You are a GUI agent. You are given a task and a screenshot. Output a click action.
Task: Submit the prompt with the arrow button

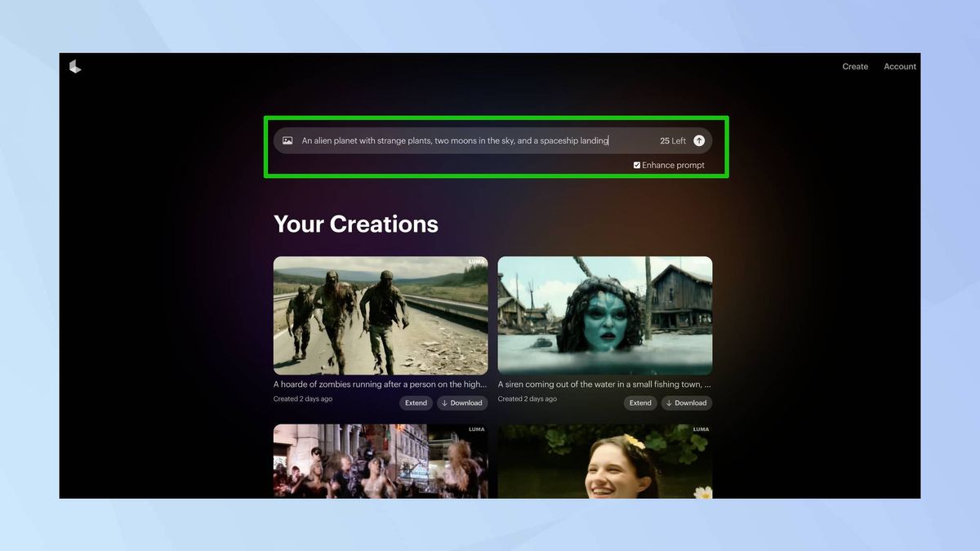click(699, 141)
